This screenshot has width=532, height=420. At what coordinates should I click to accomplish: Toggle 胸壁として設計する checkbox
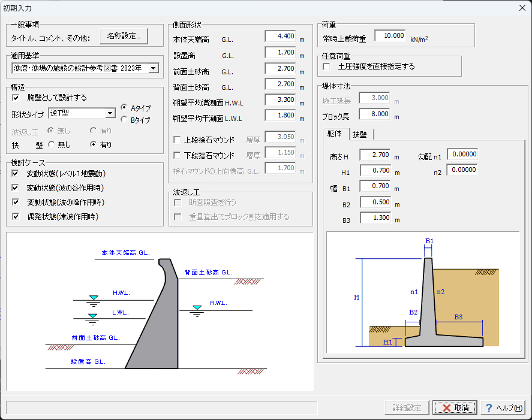coord(16,98)
